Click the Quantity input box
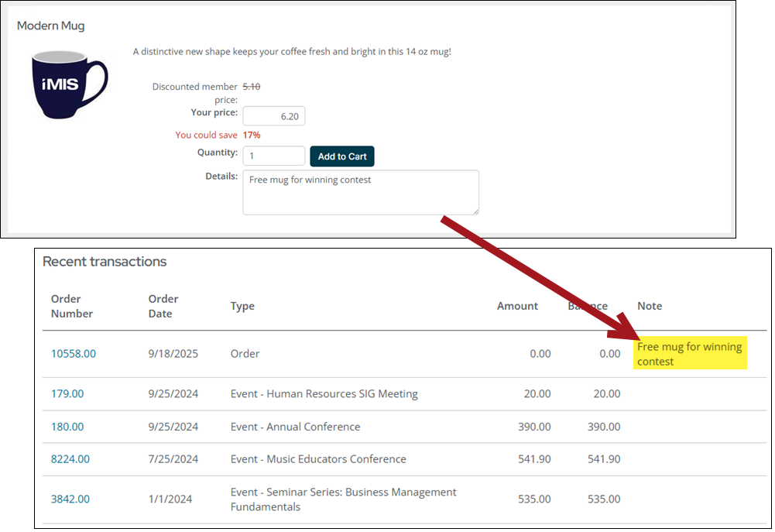This screenshot has width=775, height=532. [x=273, y=156]
